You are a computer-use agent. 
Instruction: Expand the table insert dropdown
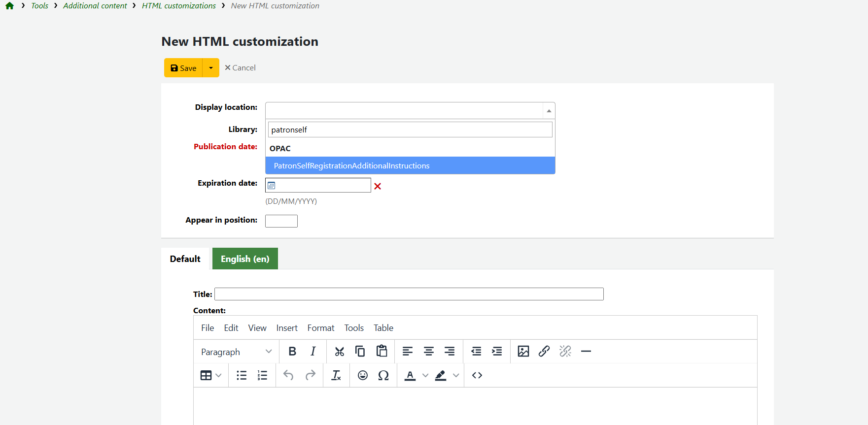218,375
